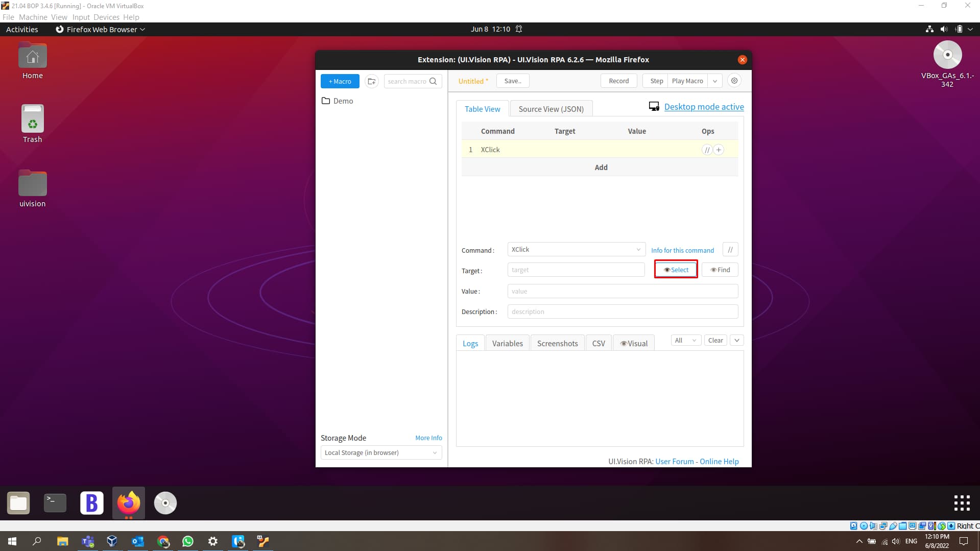Screen dimensions: 980x551
Task: Open Files in the Ubuntu dock
Action: pyautogui.click(x=18, y=503)
